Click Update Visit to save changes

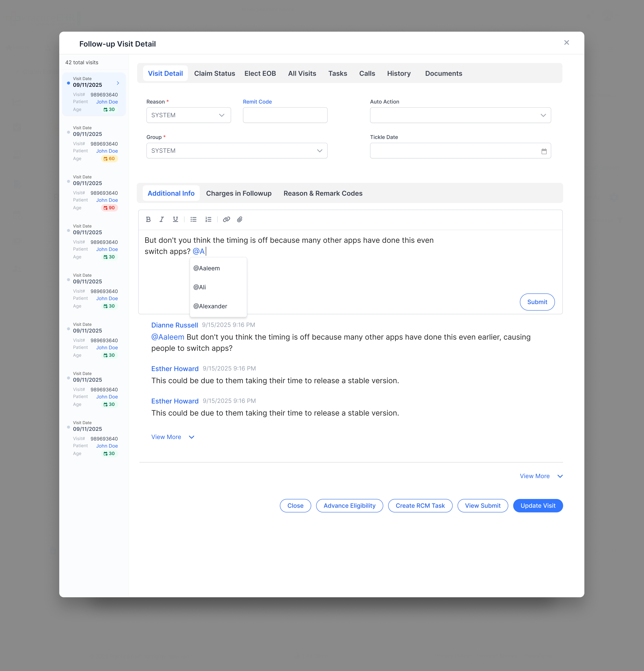click(x=537, y=506)
